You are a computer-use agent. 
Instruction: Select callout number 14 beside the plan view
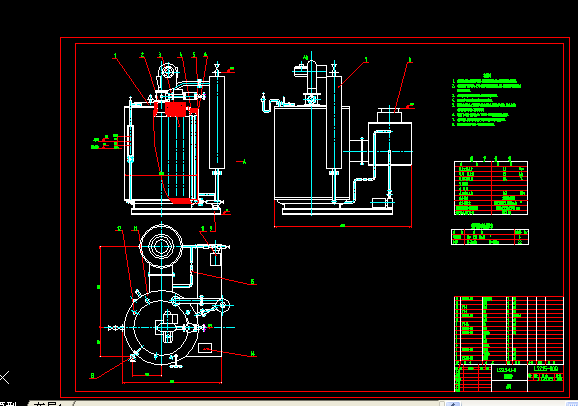[253, 354]
